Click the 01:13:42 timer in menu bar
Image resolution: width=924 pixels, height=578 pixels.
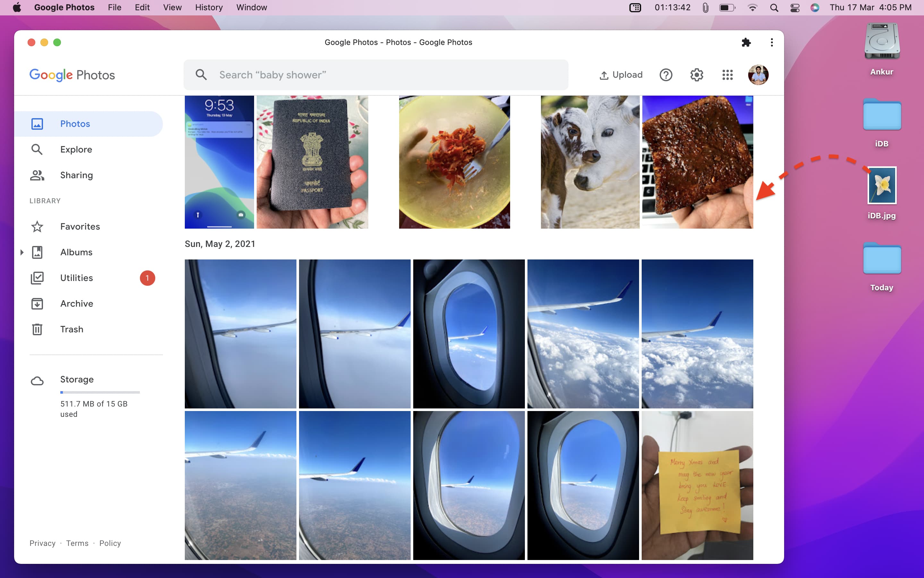coord(672,7)
